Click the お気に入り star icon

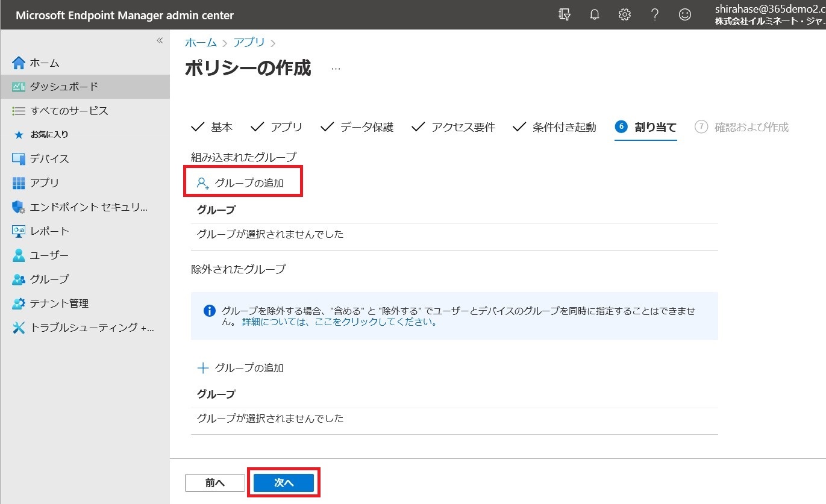(19, 134)
